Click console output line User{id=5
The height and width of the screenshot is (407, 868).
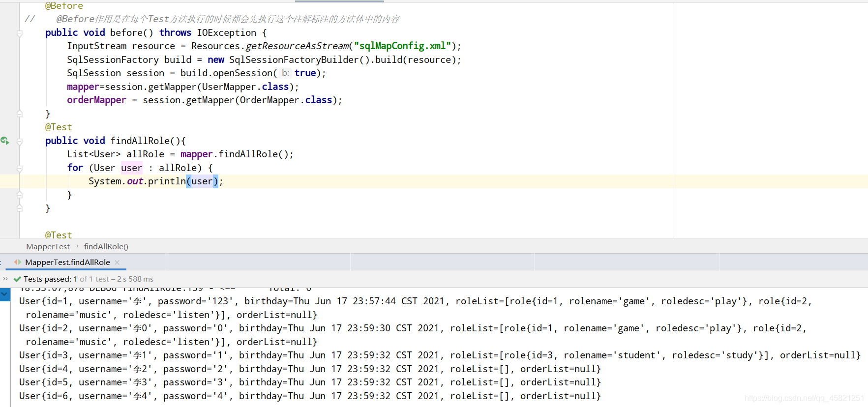point(310,382)
